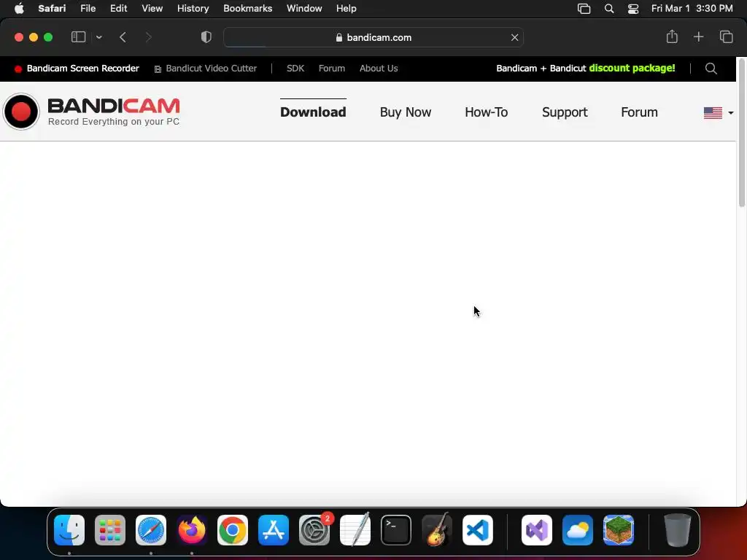
Task: Open Spotlight search in menu bar
Action: [609, 9]
